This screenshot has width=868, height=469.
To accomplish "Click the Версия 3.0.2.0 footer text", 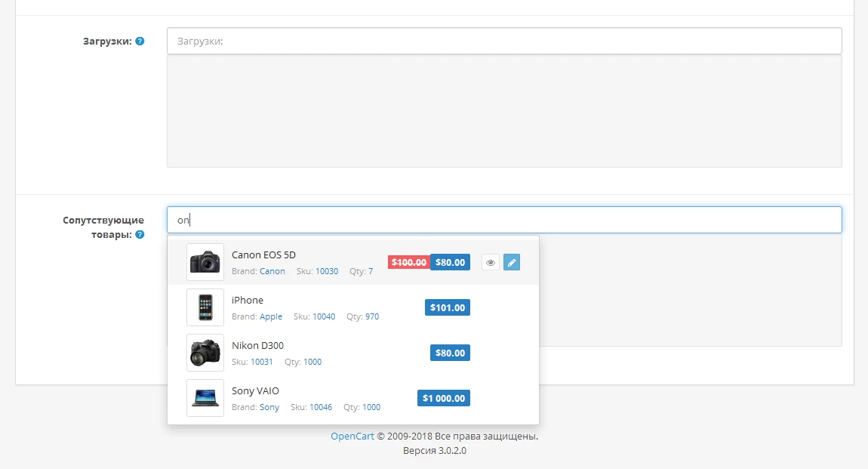I will click(435, 451).
